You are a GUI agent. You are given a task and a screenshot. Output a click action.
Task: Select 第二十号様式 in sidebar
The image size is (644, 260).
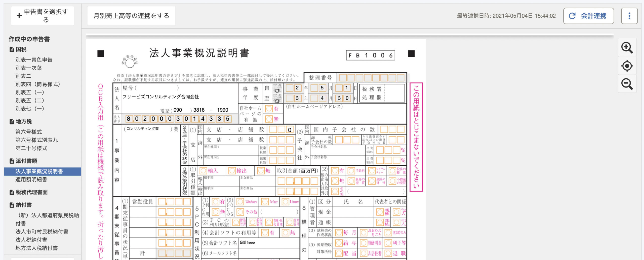coord(31,148)
